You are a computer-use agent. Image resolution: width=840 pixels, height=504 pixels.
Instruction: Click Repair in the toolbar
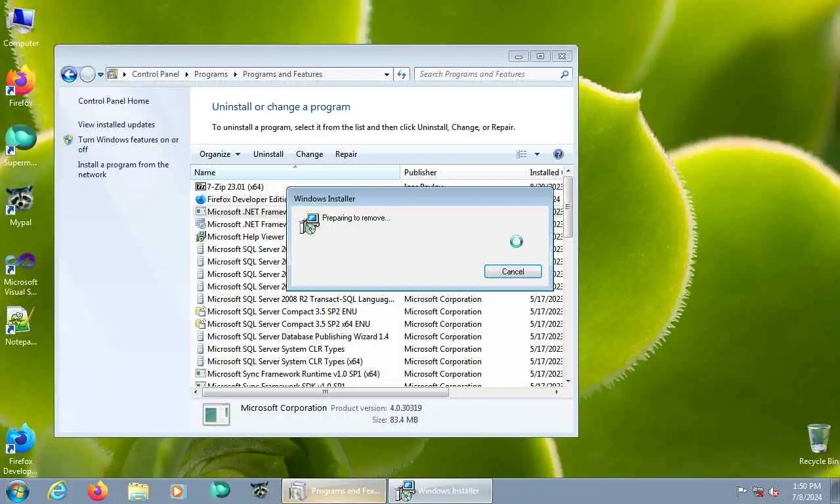346,154
